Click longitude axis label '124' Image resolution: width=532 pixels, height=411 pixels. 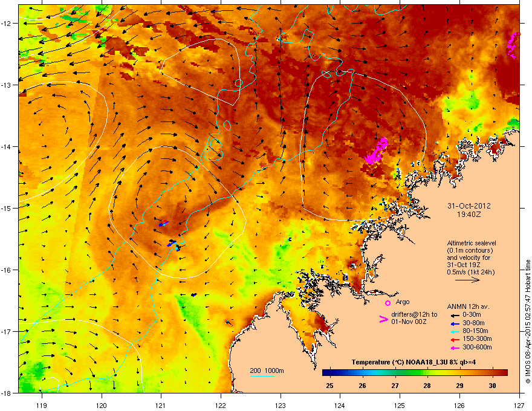click(x=340, y=405)
